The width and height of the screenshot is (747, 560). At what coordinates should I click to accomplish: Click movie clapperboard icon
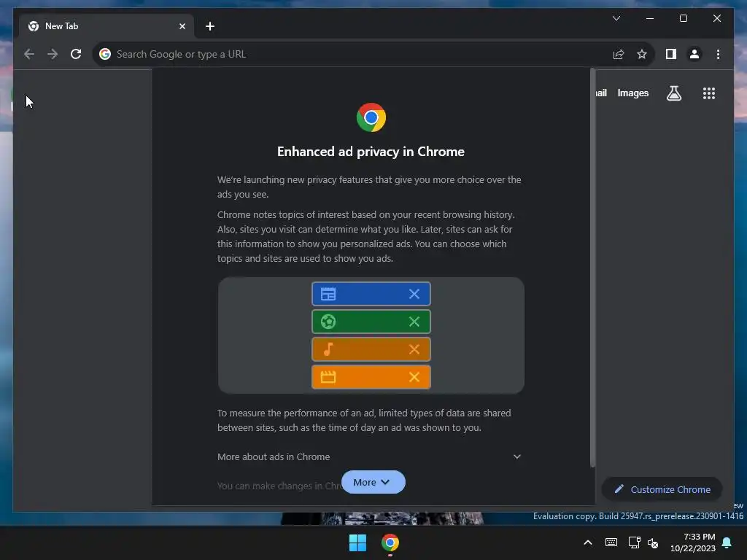328,377
